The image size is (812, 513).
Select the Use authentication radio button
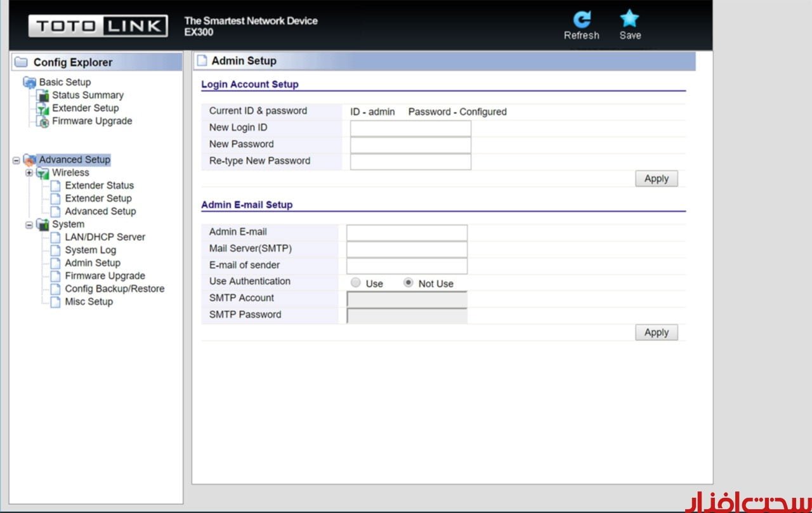click(356, 283)
